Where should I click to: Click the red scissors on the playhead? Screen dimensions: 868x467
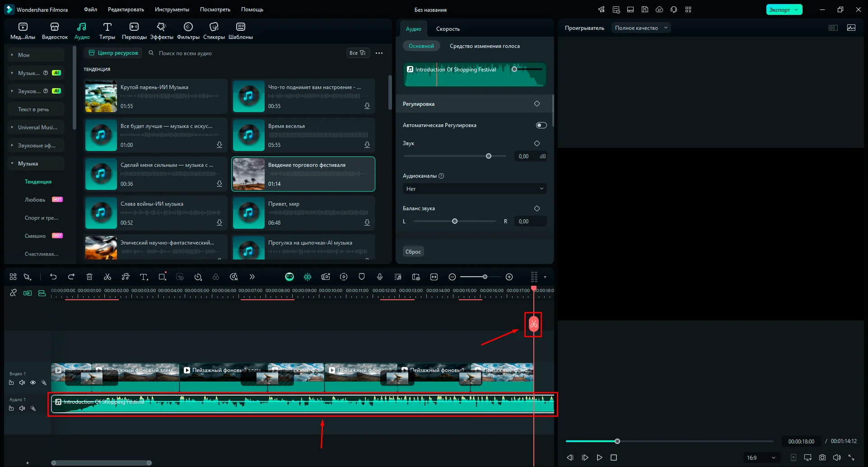(533, 324)
